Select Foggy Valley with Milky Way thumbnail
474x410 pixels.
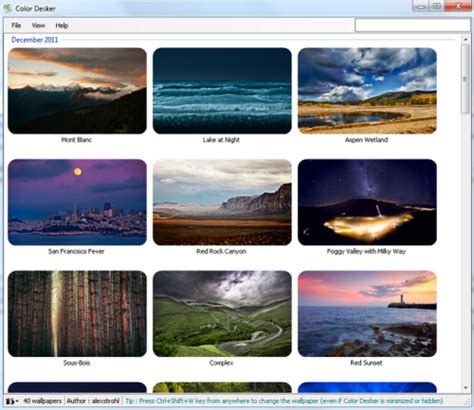pos(367,202)
